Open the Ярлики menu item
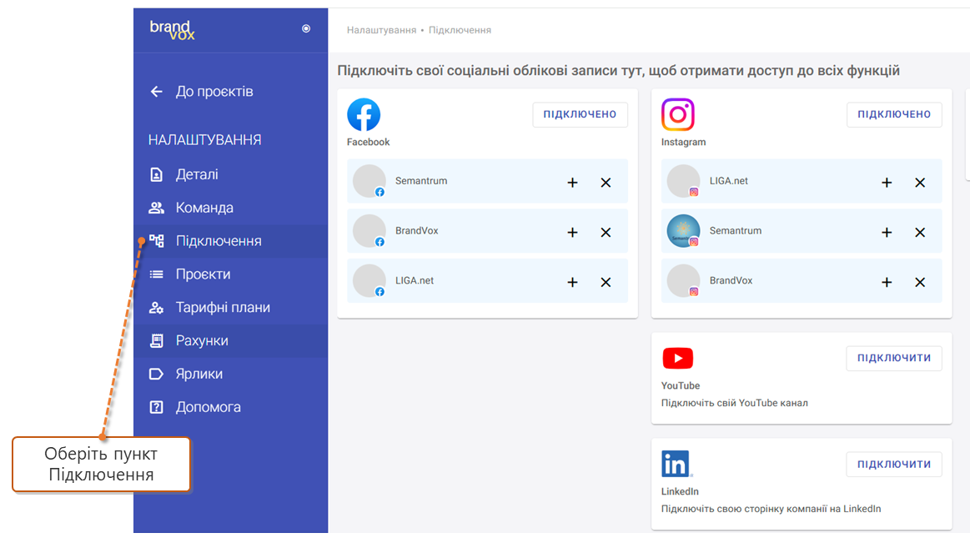Viewport: 980px width, 543px height. 231,374
